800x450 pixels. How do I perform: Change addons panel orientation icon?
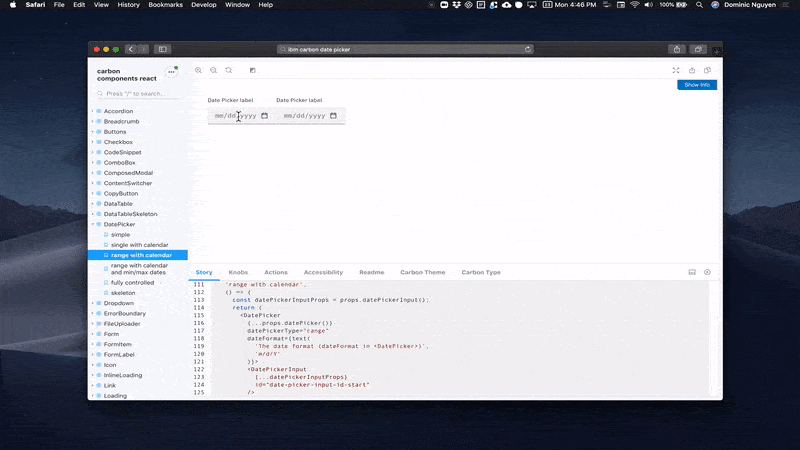coord(692,272)
